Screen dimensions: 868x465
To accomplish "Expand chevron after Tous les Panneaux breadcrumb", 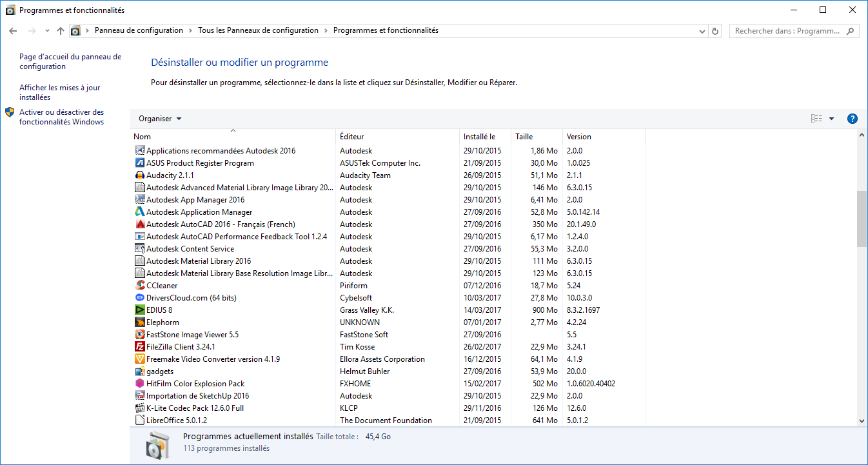I will point(326,30).
